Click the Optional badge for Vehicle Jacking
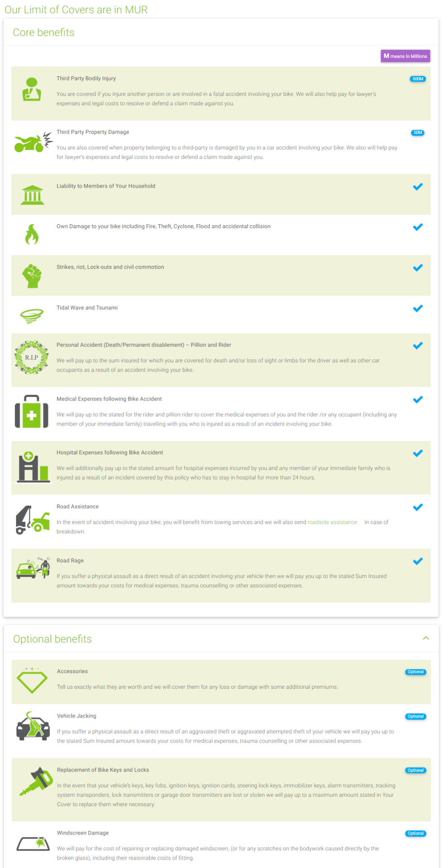Image resolution: width=442 pixels, height=868 pixels. pyautogui.click(x=416, y=716)
